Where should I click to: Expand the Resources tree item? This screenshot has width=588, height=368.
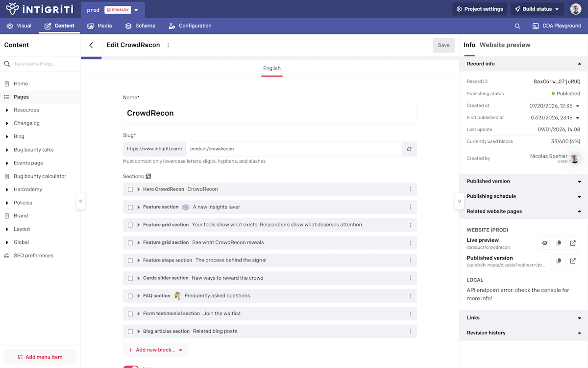7,110
